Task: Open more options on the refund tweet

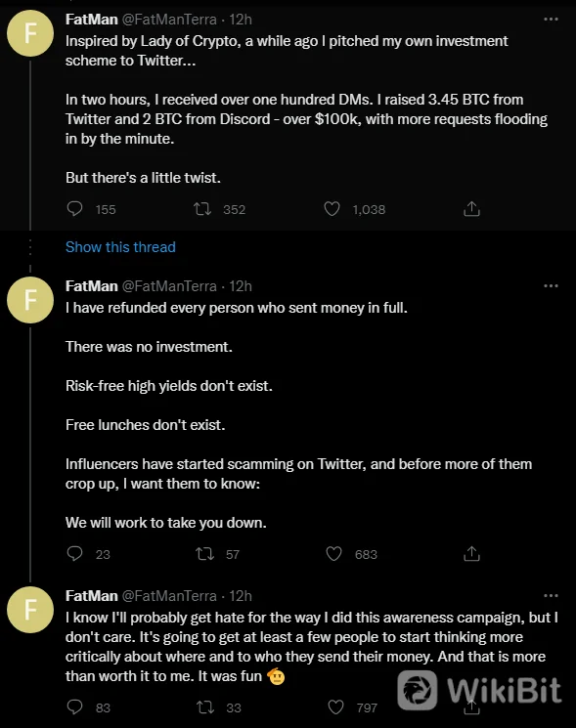Action: click(x=551, y=285)
